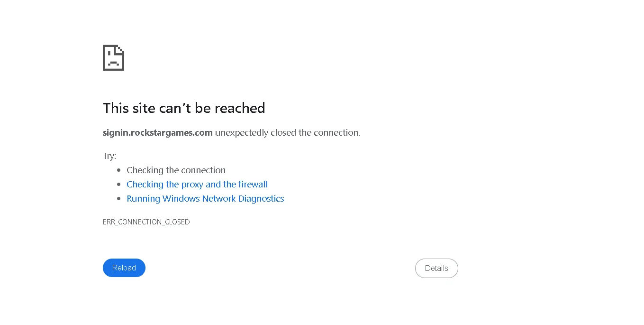The image size is (644, 325).
Task: Click bullet beside Running Windows Network Diagnostics
Action: (x=119, y=199)
